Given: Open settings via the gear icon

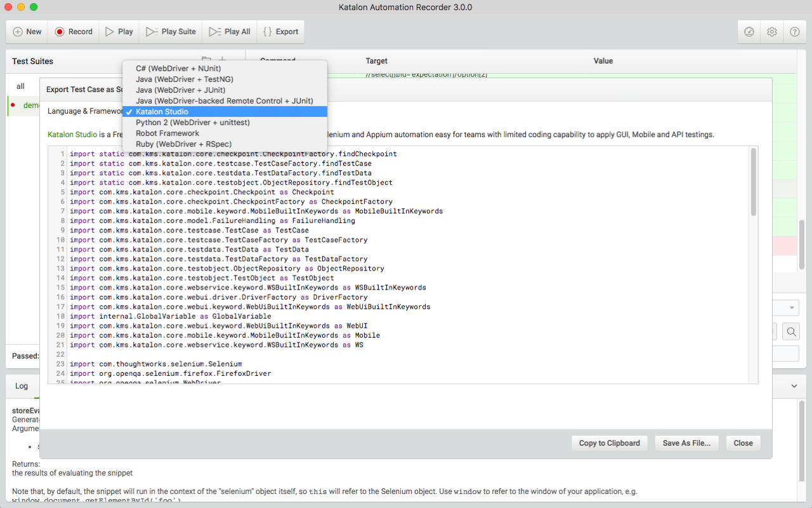Looking at the screenshot, I should tap(772, 32).
